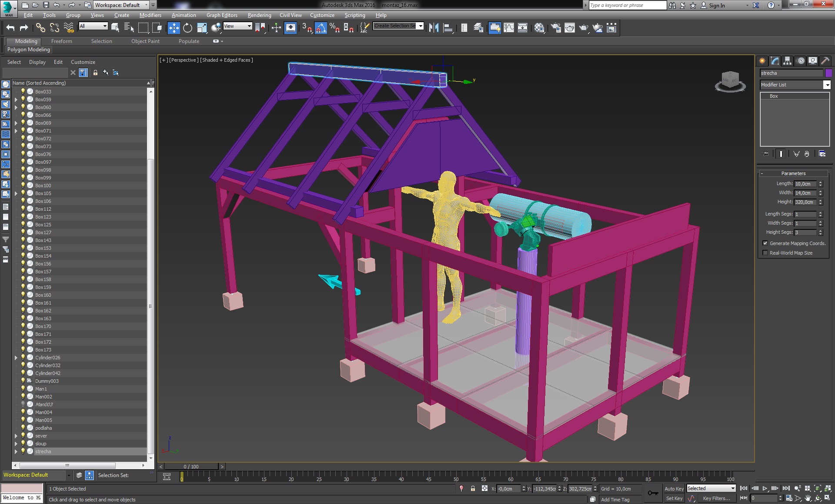This screenshot has width=835, height=504.
Task: Click the Shaded + Edged Faces viewport label
Action: pos(226,60)
